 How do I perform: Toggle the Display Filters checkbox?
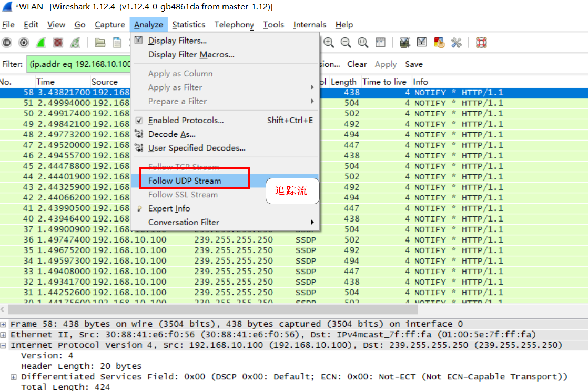pos(139,39)
